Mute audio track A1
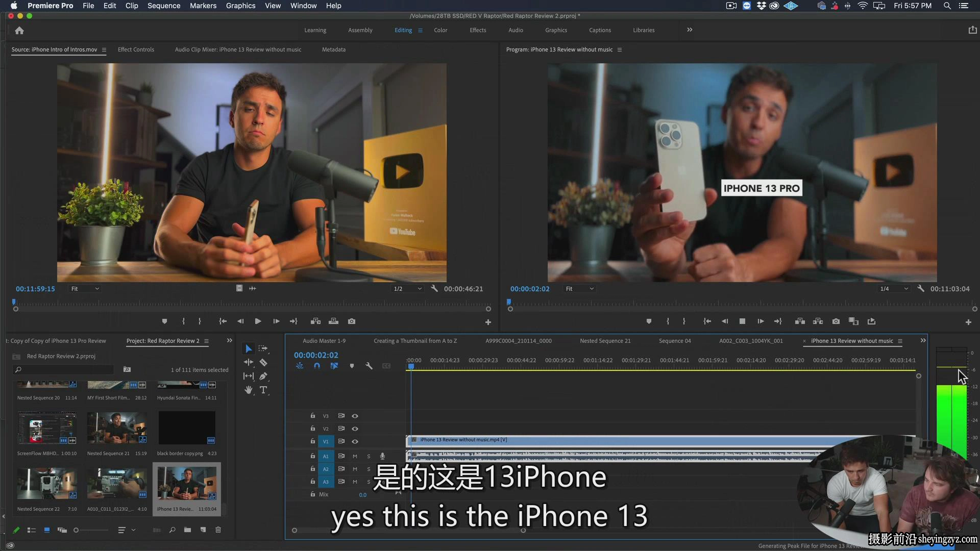 (355, 456)
